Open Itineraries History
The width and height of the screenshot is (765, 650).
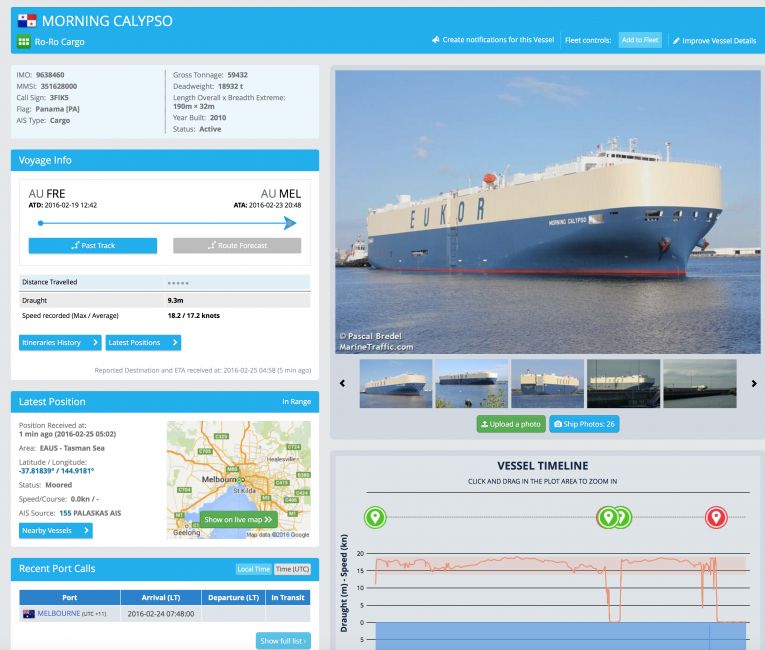(60, 343)
